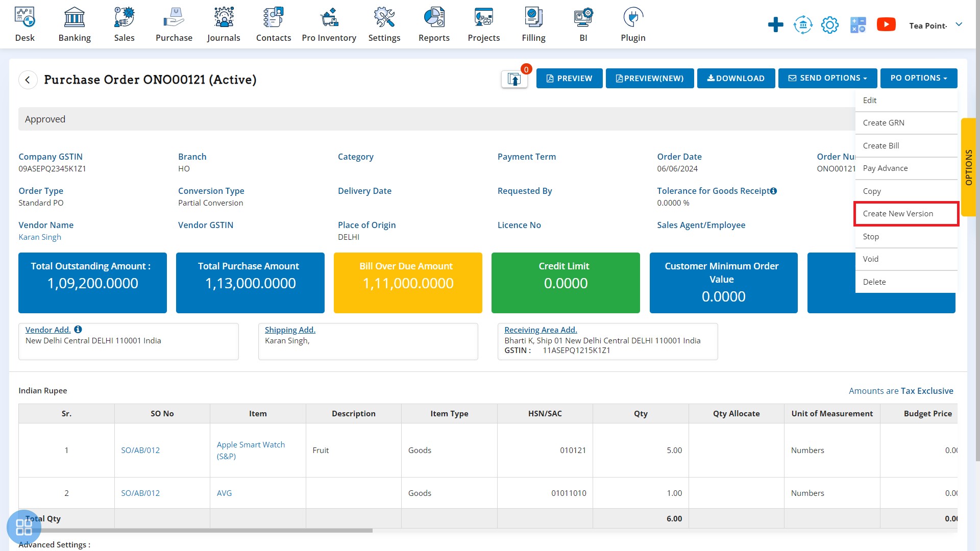
Task: Open the Banking module icon
Action: (x=75, y=18)
